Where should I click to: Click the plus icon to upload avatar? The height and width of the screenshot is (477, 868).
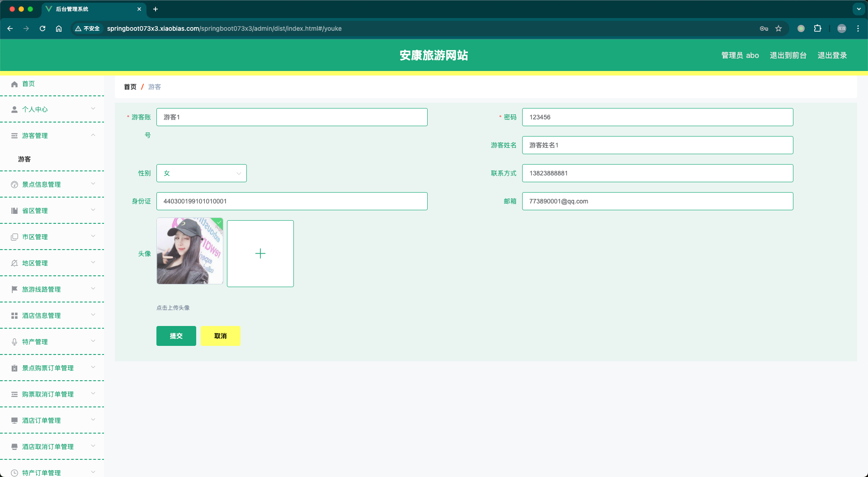tap(260, 254)
